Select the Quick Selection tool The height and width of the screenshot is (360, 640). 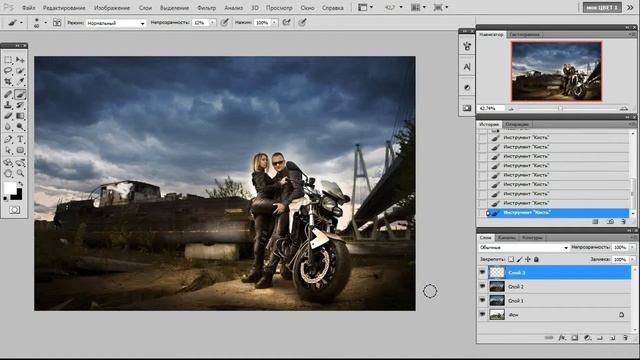[20, 71]
